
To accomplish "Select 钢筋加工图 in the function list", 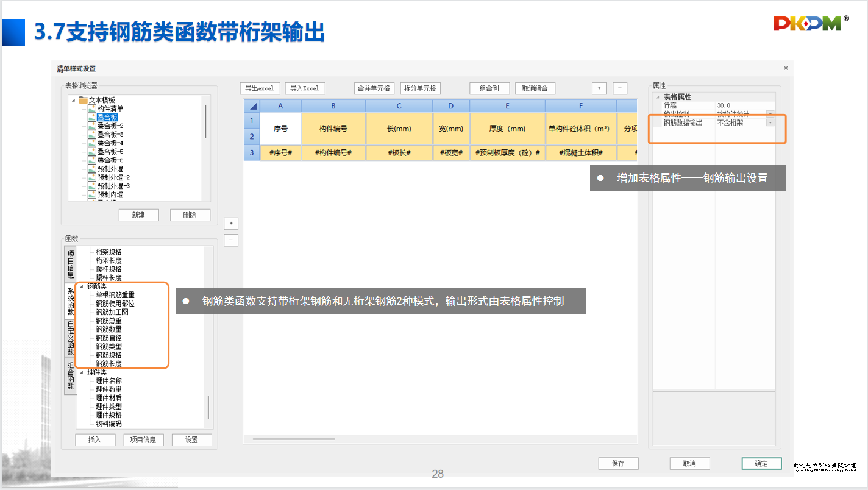I will click(x=112, y=312).
